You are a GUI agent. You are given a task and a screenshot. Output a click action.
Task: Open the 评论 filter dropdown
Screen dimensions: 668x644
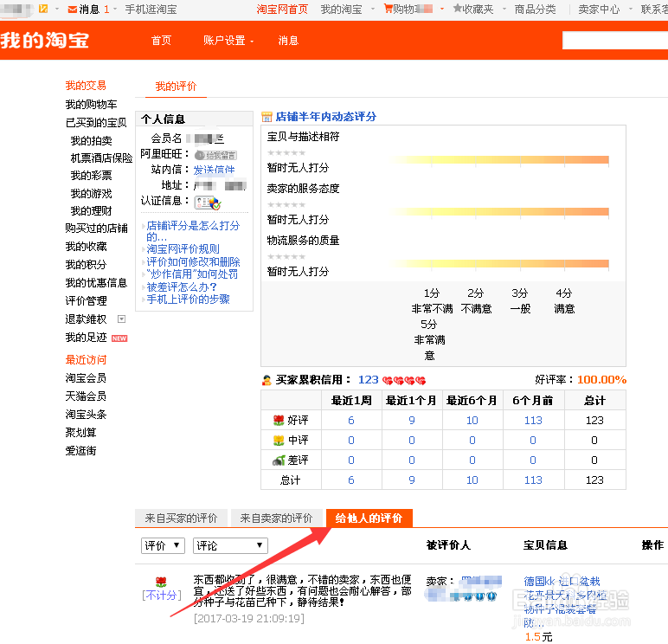tap(230, 545)
